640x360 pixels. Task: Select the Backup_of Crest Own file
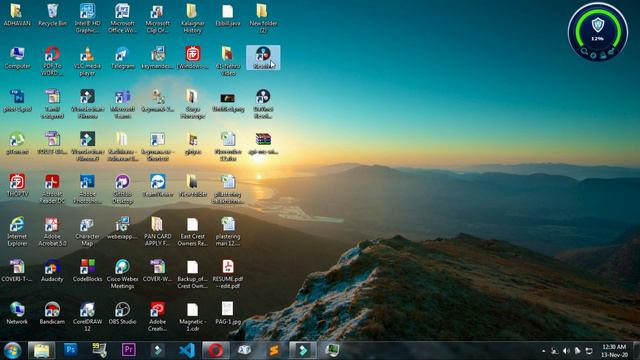point(192,274)
